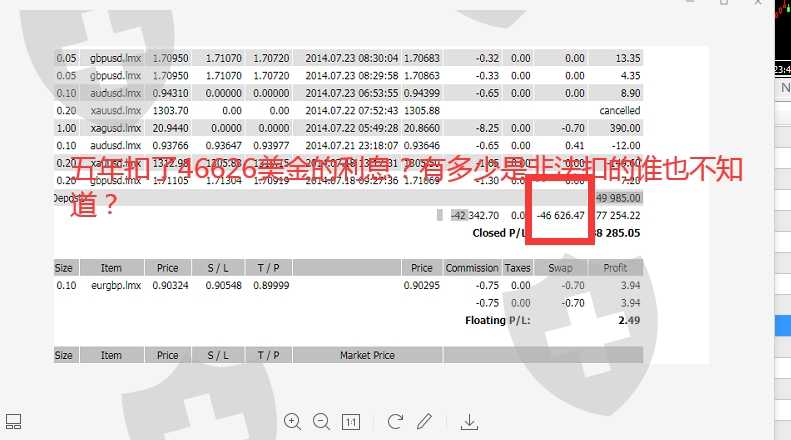791x440 pixels.
Task: Click the Profit column header
Action: [x=615, y=268]
